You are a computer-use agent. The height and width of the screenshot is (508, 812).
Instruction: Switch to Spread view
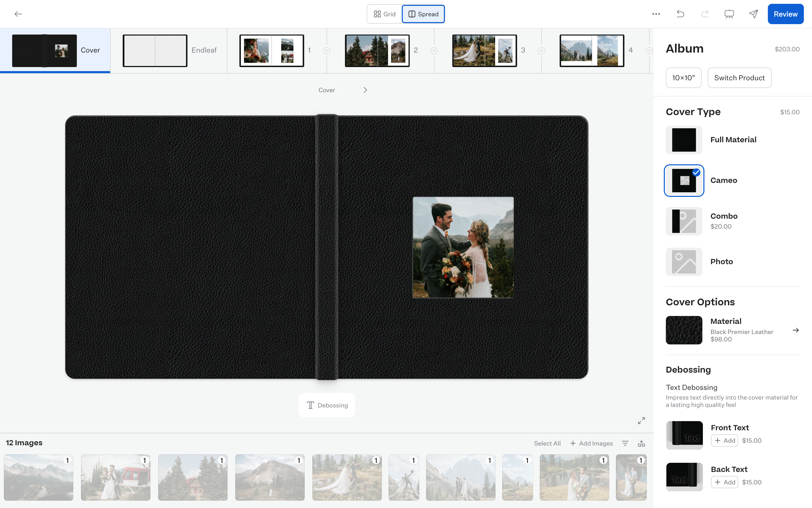point(423,14)
